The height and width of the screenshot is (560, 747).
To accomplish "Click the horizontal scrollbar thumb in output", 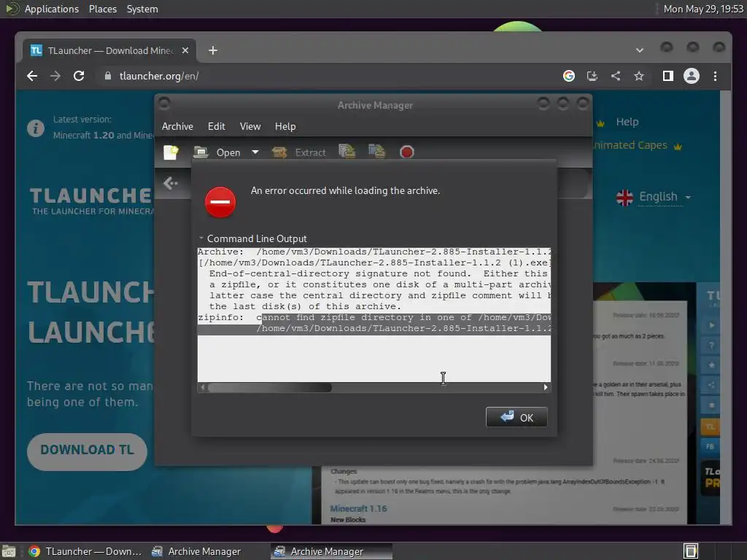I will 270,388.
